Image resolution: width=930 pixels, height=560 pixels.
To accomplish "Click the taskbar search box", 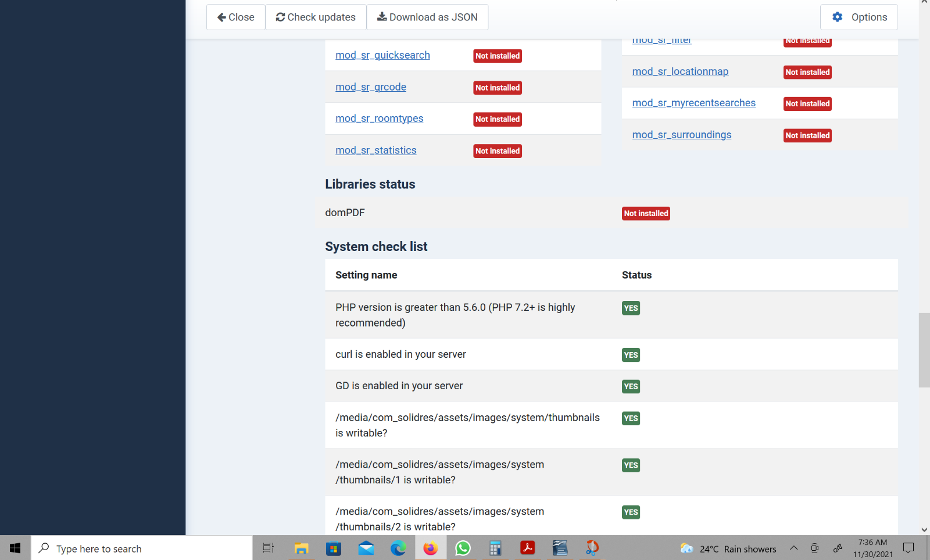I will click(142, 548).
